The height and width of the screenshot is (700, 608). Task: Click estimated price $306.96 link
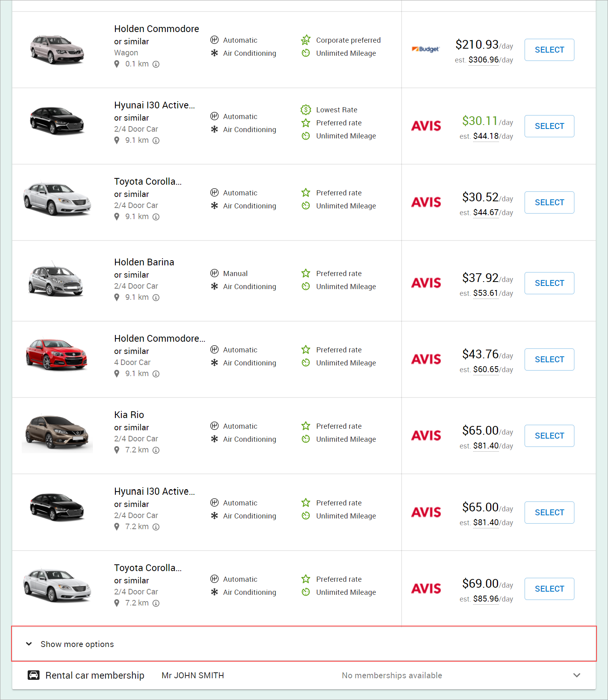483,60
